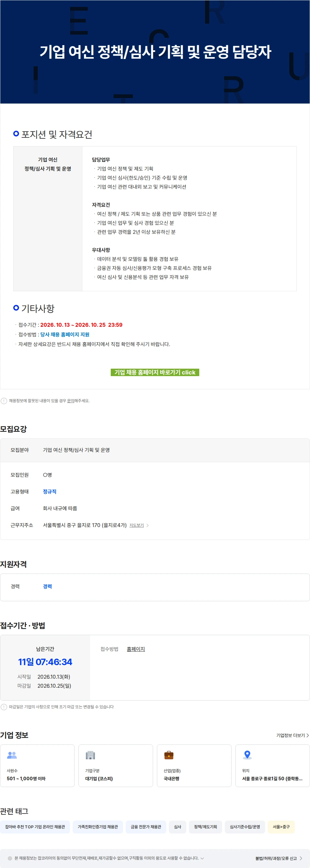The width and height of the screenshot is (310, 868).
Task: Open the 지도보기 map link
Action: click(137, 525)
